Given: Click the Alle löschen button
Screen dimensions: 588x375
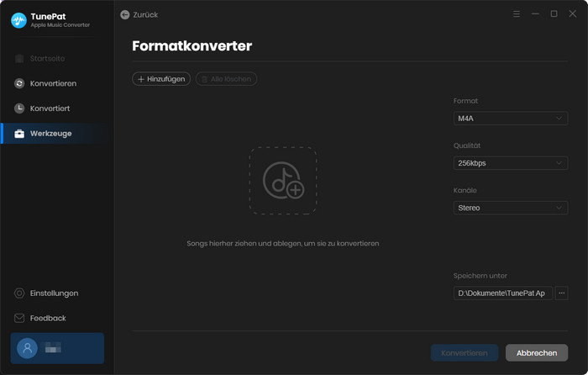Looking at the screenshot, I should 226,79.
